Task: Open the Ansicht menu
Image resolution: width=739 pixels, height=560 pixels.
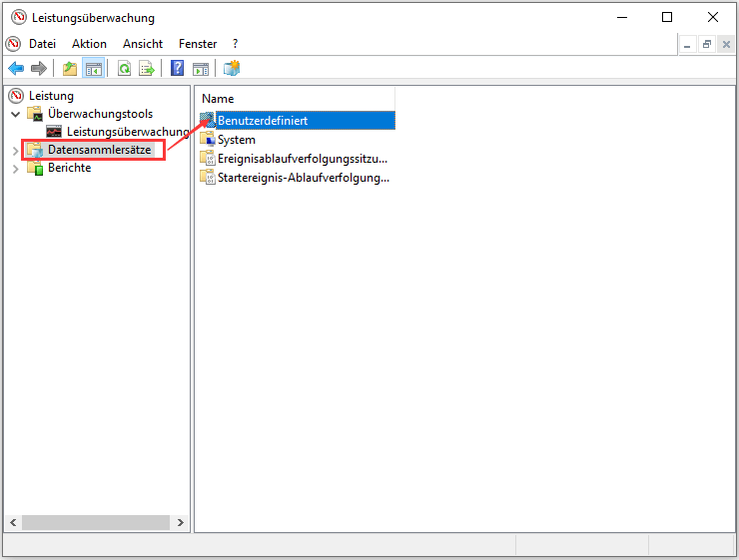Action: coord(142,44)
